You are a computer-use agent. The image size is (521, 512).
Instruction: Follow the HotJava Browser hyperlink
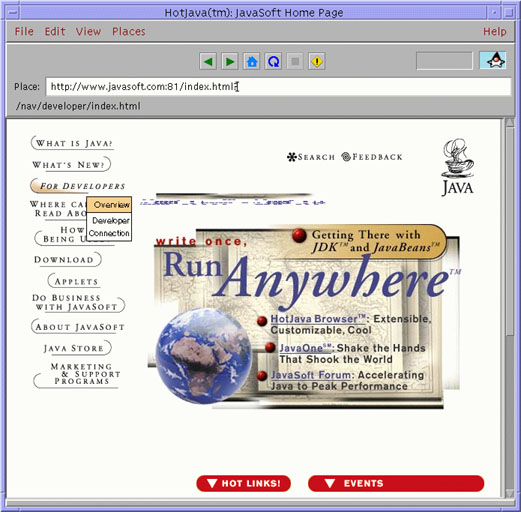click(x=318, y=319)
